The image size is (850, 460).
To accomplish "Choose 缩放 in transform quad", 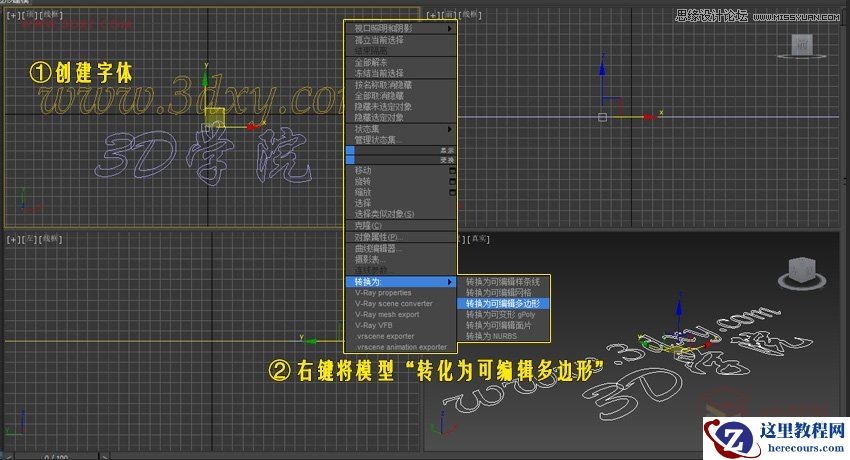I will [363, 192].
